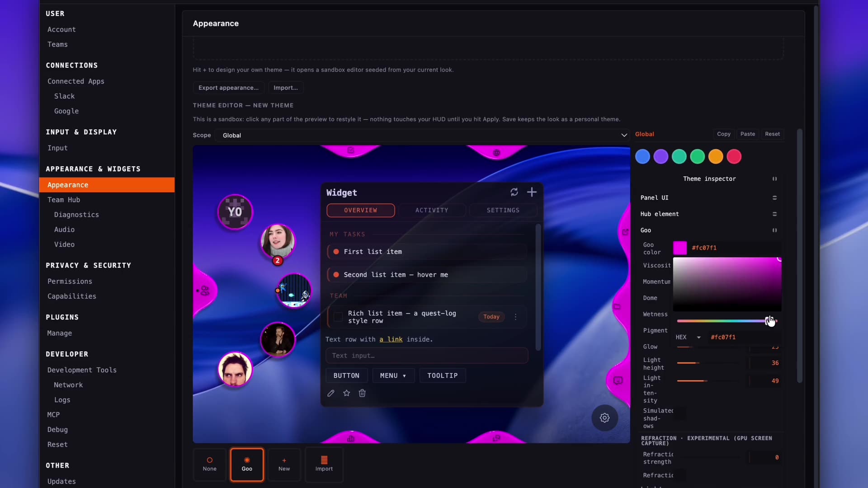Switch to the ACTIVITY tab
Viewport: 868px width, 488px height.
click(x=432, y=210)
